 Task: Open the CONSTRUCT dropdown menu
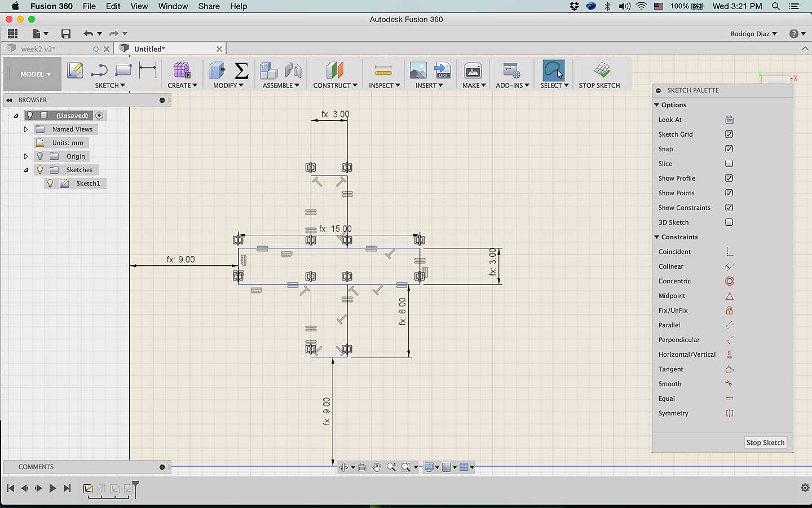click(335, 85)
